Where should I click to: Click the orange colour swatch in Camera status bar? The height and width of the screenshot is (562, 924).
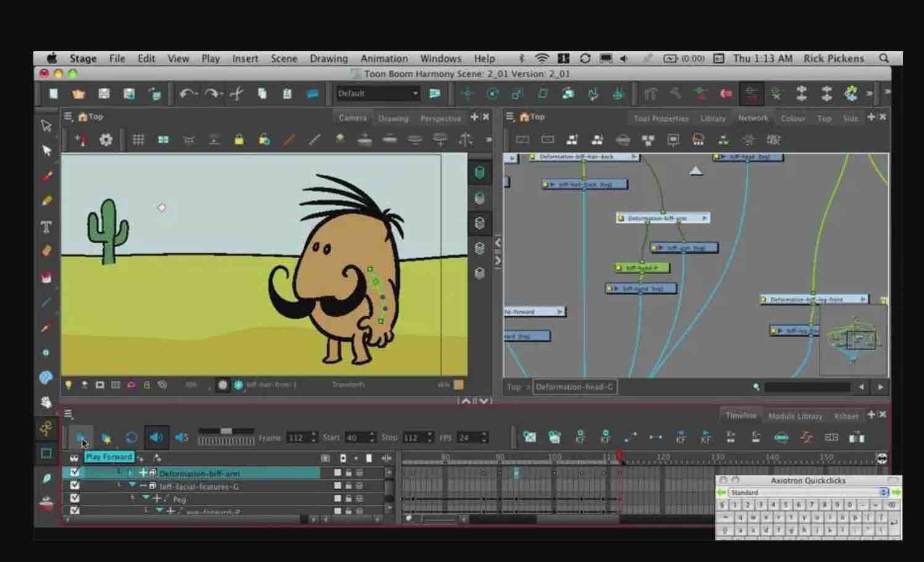point(459,385)
